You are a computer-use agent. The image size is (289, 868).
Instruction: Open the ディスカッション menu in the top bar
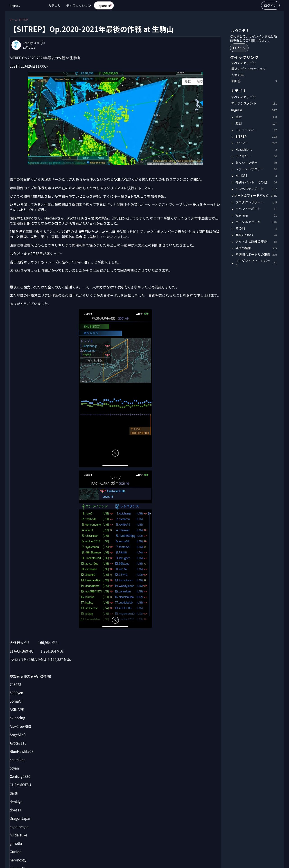pyautogui.click(x=78, y=6)
